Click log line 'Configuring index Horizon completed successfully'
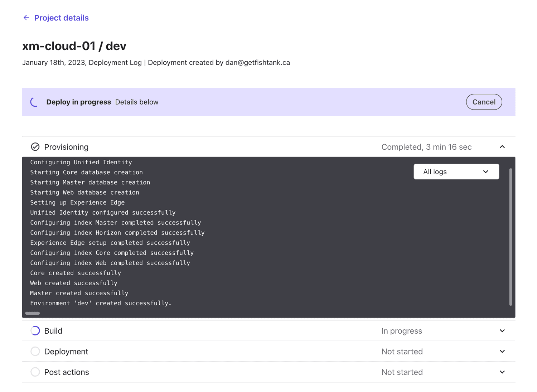 coord(117,233)
